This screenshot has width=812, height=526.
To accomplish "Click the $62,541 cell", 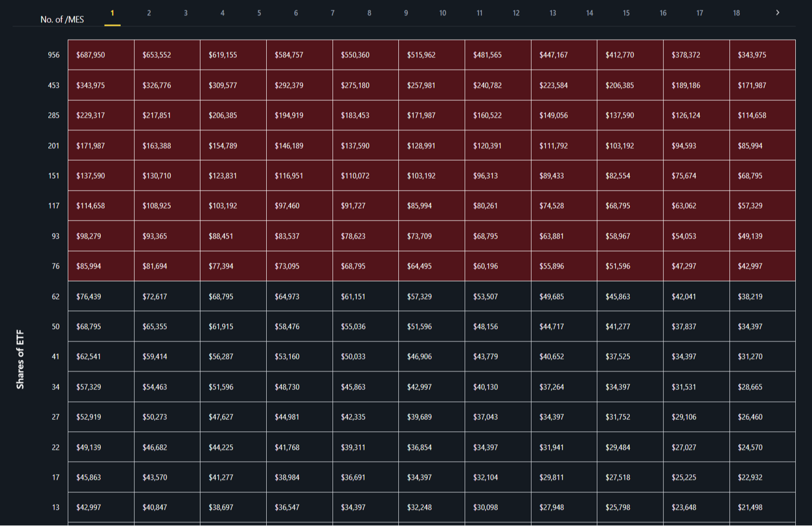I will 101,356.
